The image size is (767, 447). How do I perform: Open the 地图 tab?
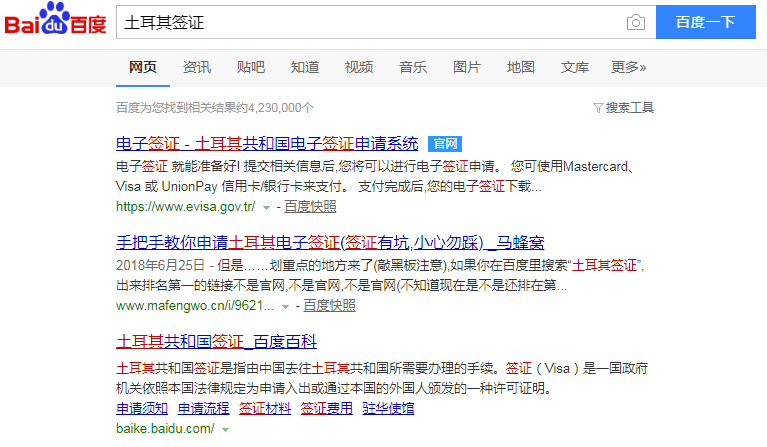[x=520, y=67]
